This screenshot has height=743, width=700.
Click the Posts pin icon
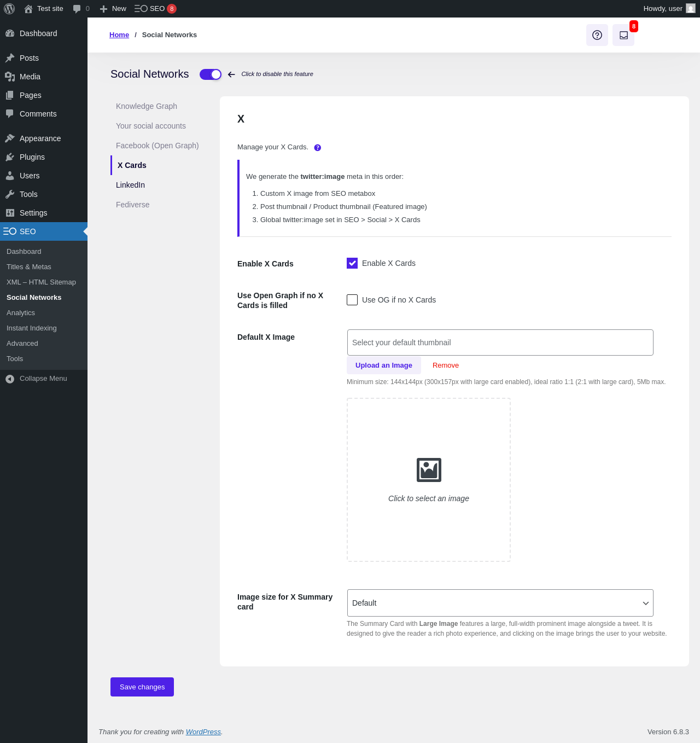pos(10,58)
